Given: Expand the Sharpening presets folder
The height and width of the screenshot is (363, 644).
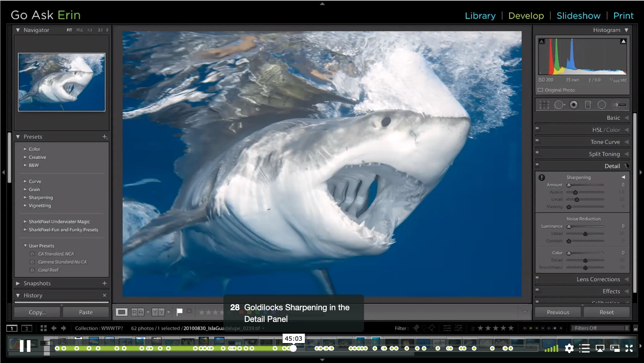Looking at the screenshot, I should point(25,197).
